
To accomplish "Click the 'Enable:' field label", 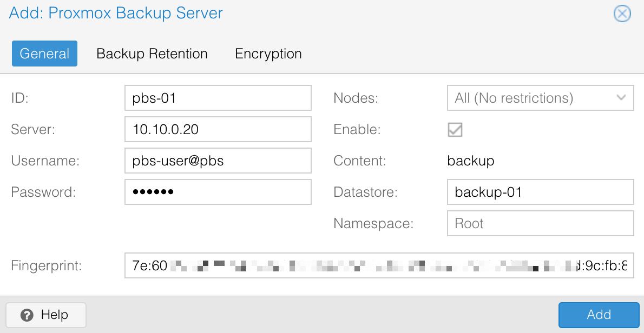I will tap(357, 130).
